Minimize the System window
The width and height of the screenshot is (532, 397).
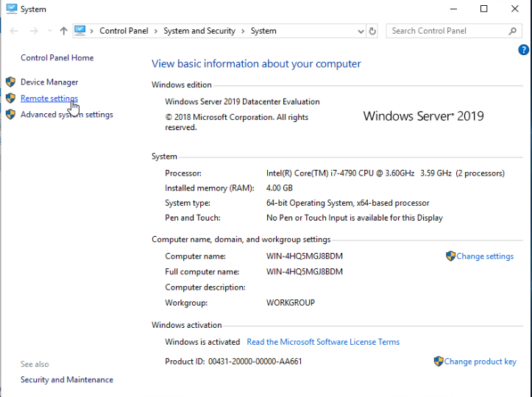tap(453, 9)
